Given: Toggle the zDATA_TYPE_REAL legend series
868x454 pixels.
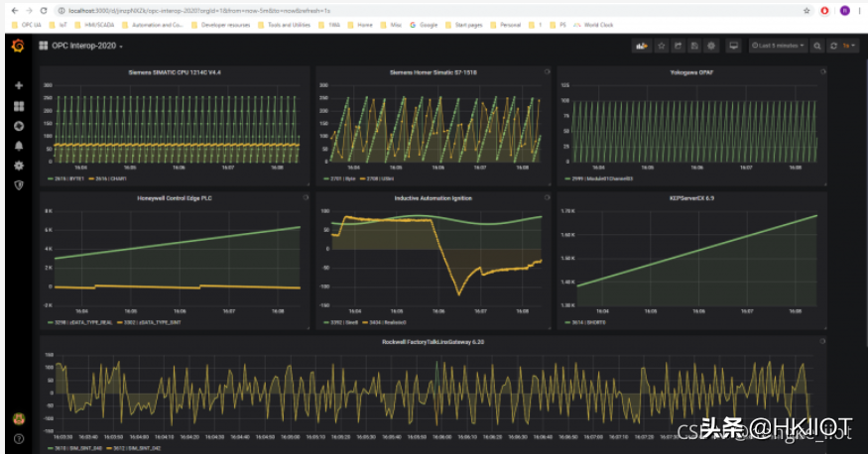Looking at the screenshot, I should pos(80,322).
